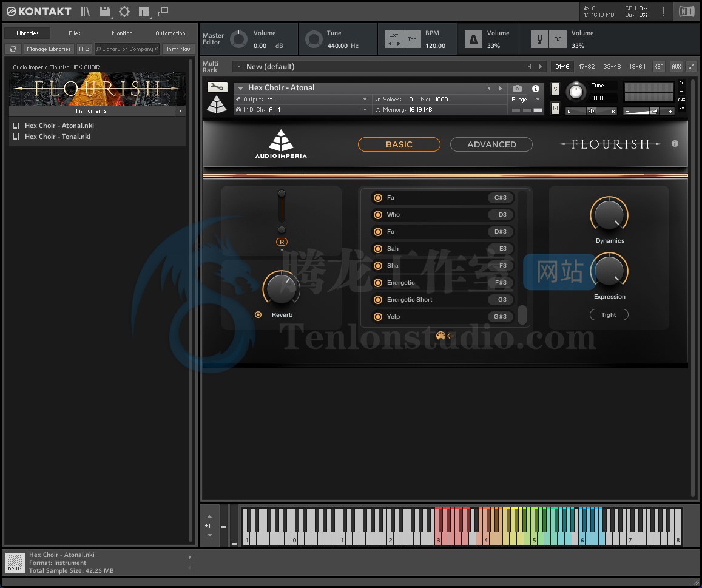Open the Kontakt browser panel icon
Screen dimensions: 702x588
85,12
